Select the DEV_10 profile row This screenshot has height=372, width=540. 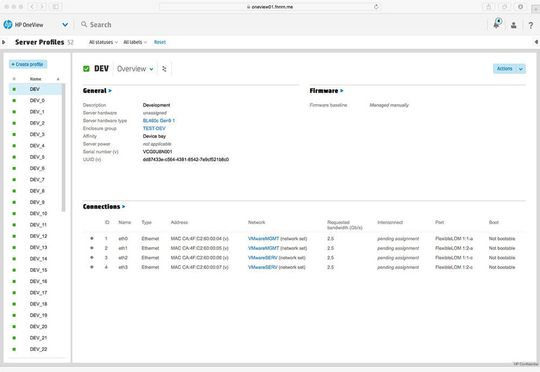coord(35,214)
